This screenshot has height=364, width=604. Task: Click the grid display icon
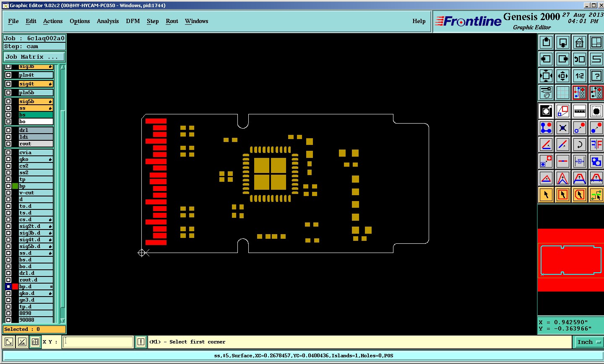pyautogui.click(x=563, y=93)
